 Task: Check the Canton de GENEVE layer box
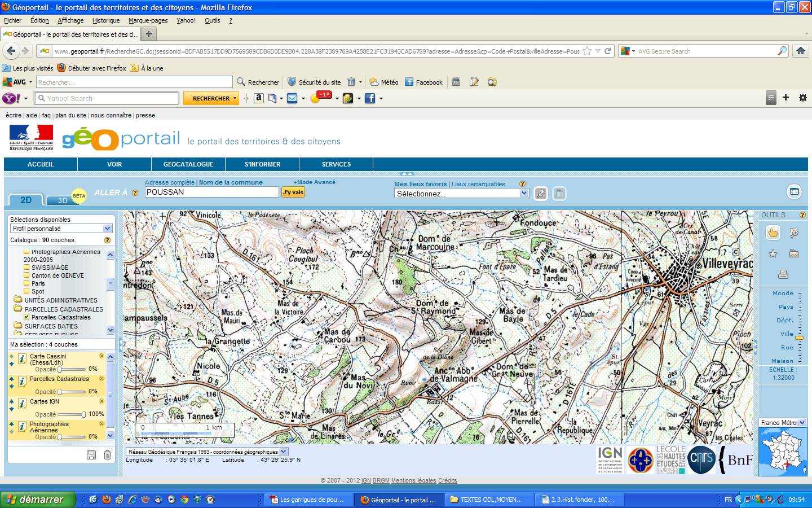[27, 275]
